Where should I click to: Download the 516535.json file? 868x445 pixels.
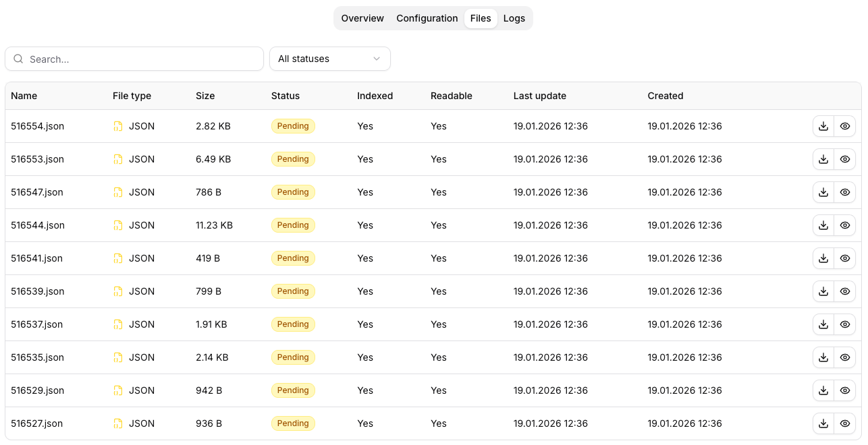point(823,357)
